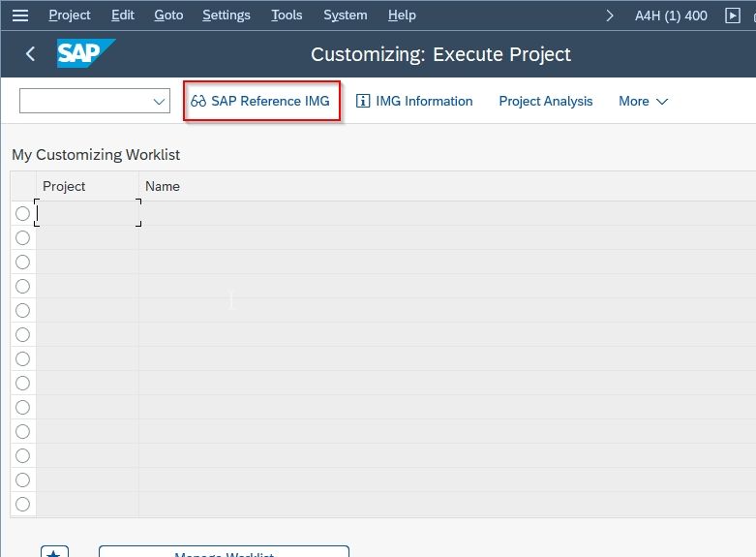
Task: Open the Settings menu
Action: click(x=227, y=15)
